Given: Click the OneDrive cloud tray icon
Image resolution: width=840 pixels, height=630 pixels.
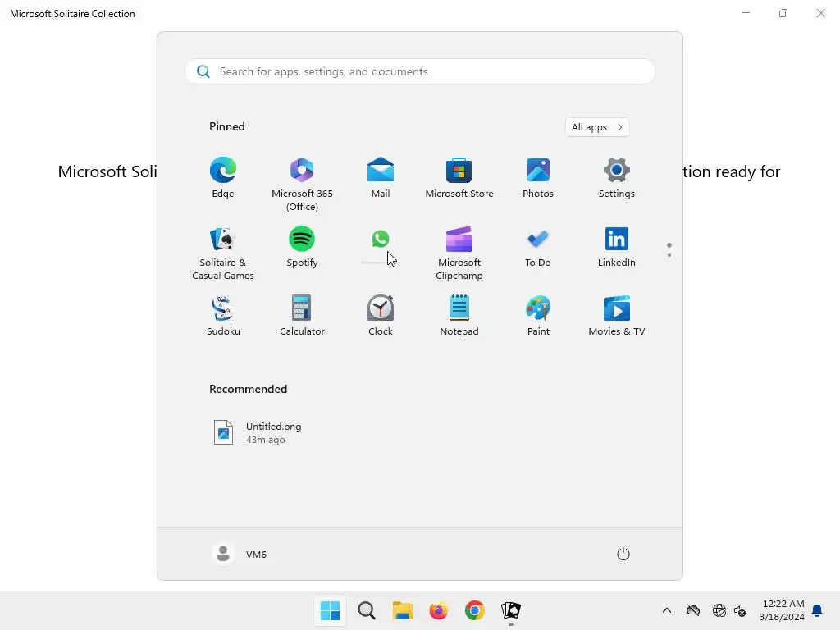Looking at the screenshot, I should click(x=693, y=610).
